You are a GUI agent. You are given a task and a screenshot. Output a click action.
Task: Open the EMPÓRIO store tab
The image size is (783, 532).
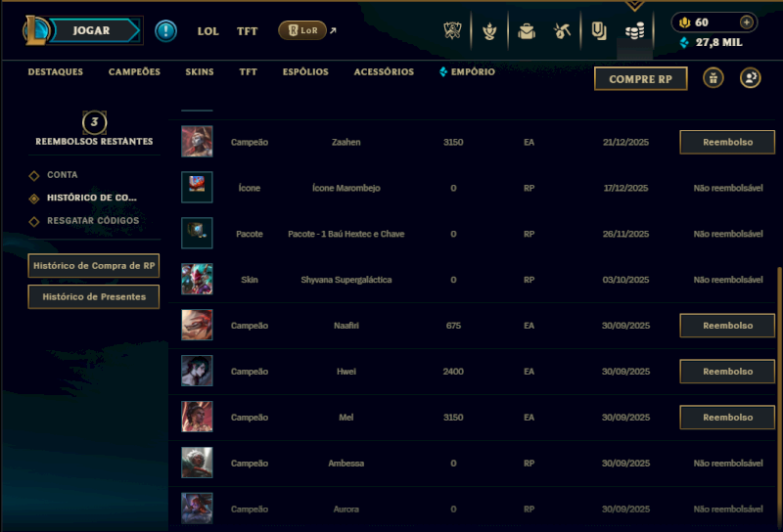click(x=468, y=71)
